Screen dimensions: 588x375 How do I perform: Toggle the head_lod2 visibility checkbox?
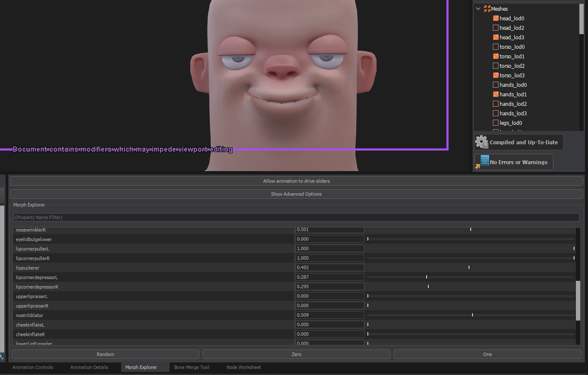pos(495,28)
